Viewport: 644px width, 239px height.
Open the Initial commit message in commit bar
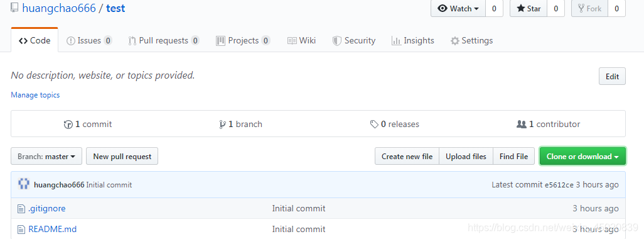(109, 185)
